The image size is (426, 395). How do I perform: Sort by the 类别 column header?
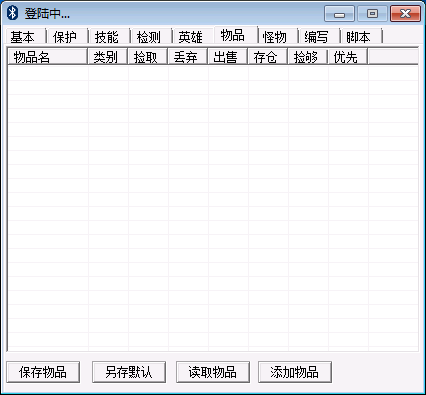108,57
